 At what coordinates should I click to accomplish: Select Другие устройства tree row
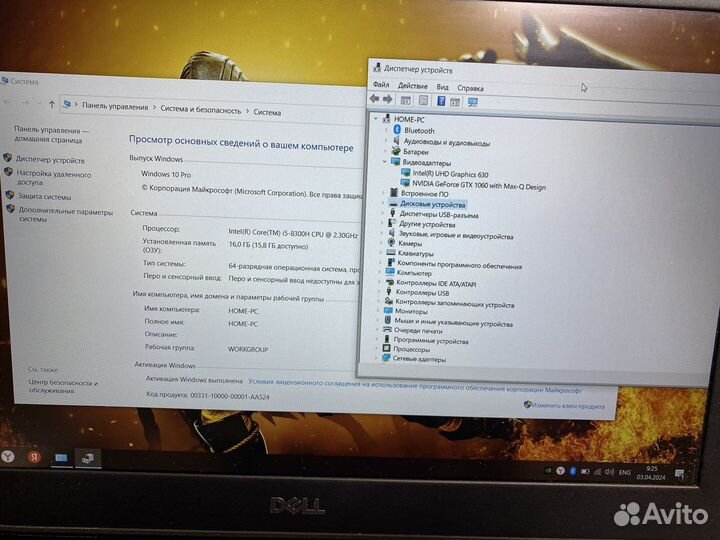click(427, 224)
